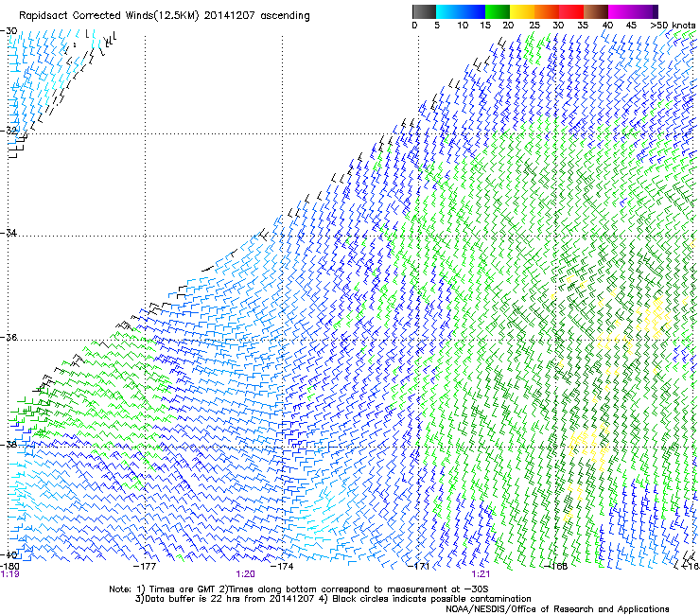This screenshot has width=700, height=615.
Task: Click the latitude label '-34'
Action: 9,233
